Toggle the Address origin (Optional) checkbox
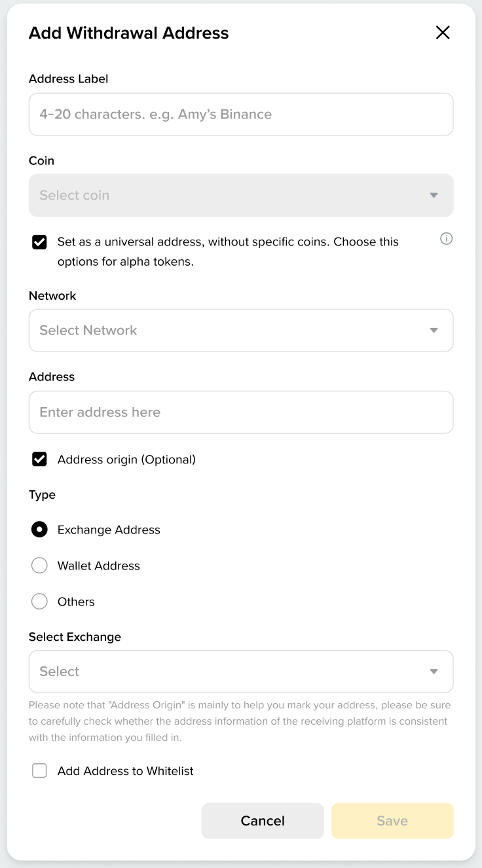This screenshot has height=868, width=482. click(40, 460)
